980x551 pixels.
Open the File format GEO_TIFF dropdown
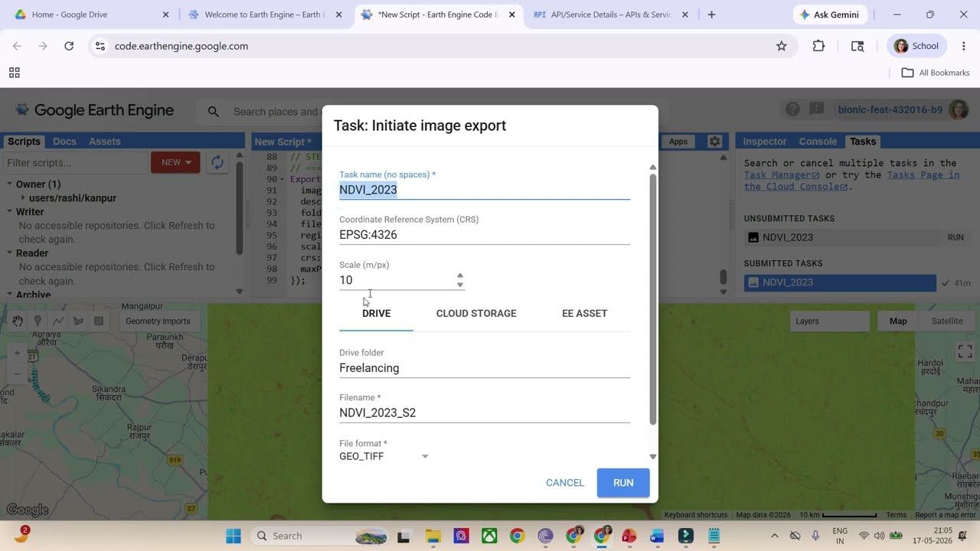pos(384,456)
